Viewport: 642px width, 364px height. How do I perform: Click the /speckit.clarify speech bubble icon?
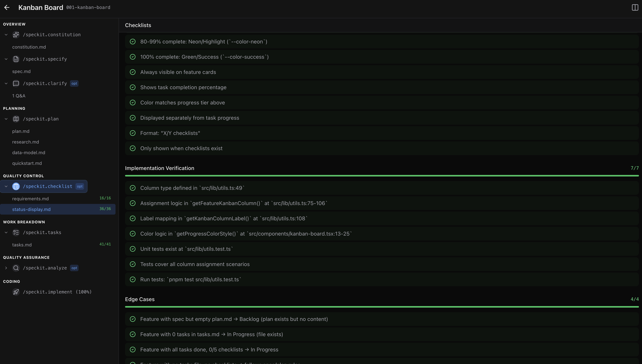tap(16, 83)
